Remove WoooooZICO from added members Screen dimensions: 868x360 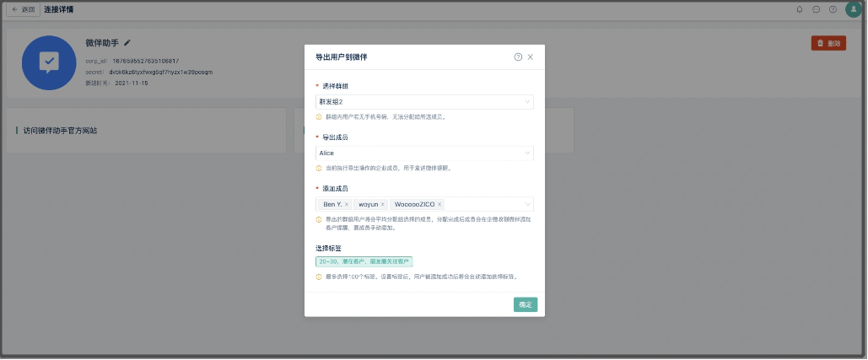pos(439,205)
